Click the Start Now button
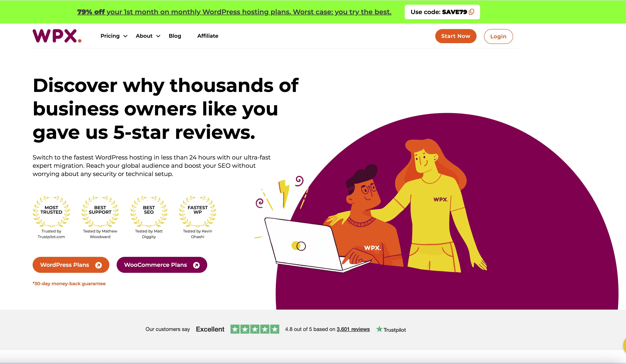The width and height of the screenshot is (626, 364). (x=456, y=36)
